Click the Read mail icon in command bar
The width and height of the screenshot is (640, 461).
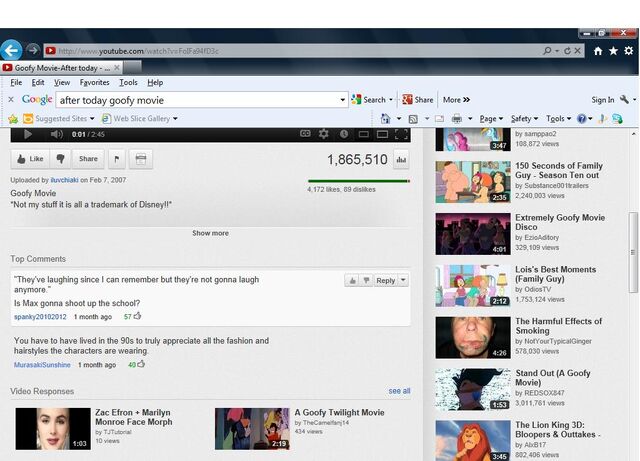click(439, 119)
